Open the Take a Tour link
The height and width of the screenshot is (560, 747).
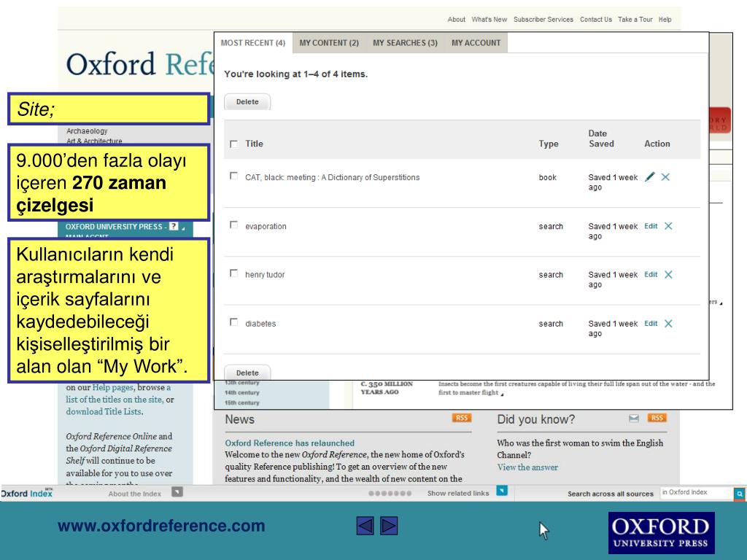tap(635, 20)
